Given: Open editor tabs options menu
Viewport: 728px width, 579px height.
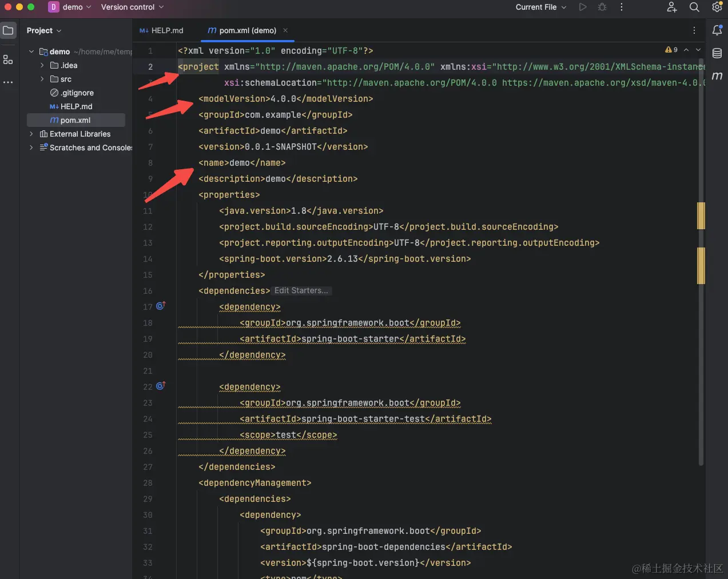Looking at the screenshot, I should pyautogui.click(x=694, y=30).
